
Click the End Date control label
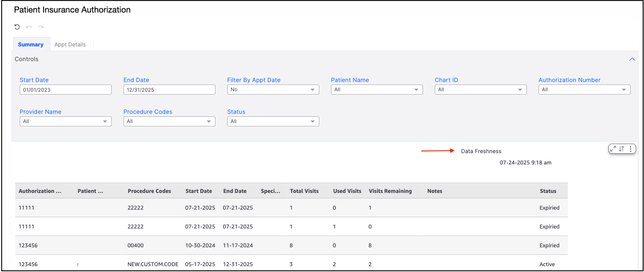tap(136, 80)
